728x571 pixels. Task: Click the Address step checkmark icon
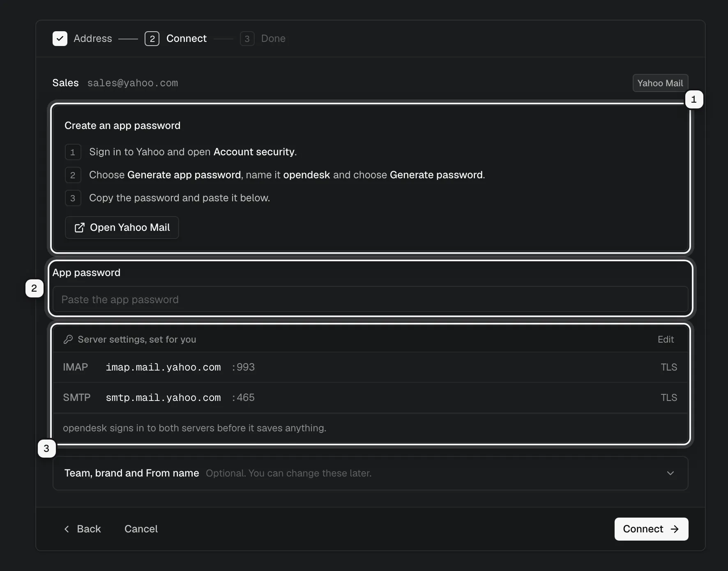click(60, 39)
